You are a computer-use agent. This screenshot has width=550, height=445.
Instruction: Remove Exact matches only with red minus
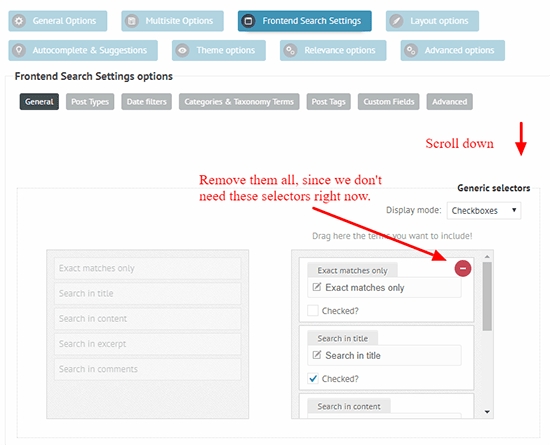[x=463, y=269]
